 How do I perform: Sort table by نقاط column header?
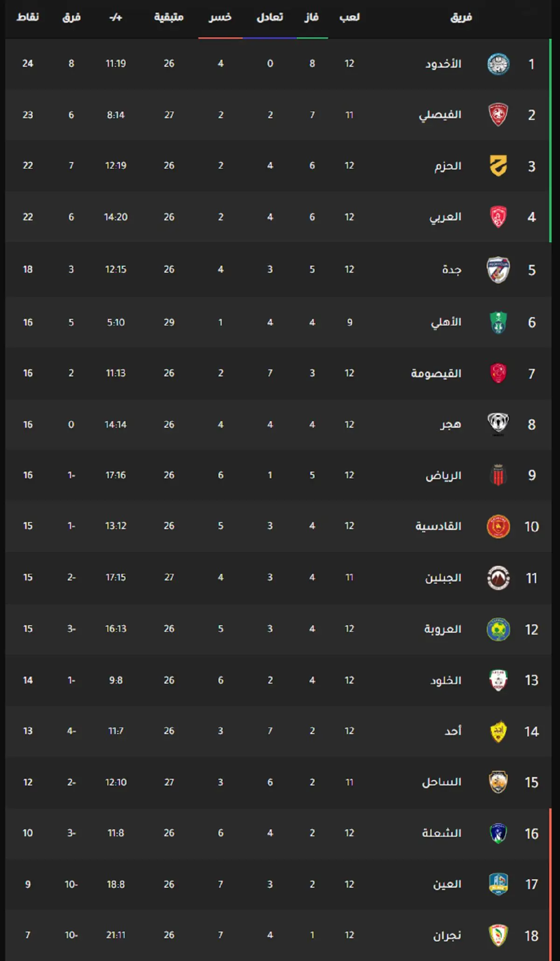(28, 17)
